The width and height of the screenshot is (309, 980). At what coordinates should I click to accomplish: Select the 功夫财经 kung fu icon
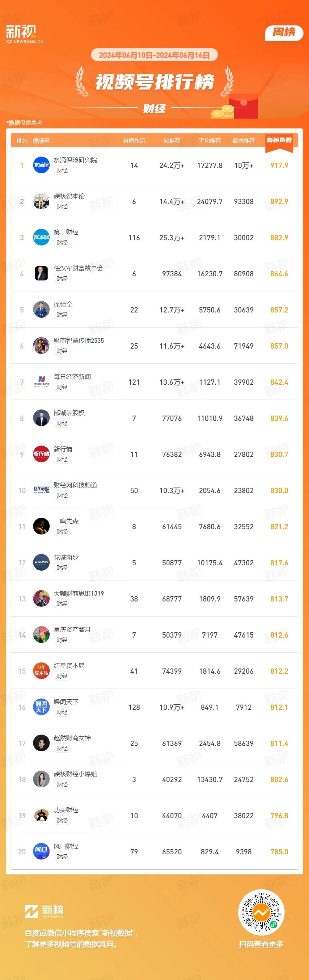coord(41,816)
